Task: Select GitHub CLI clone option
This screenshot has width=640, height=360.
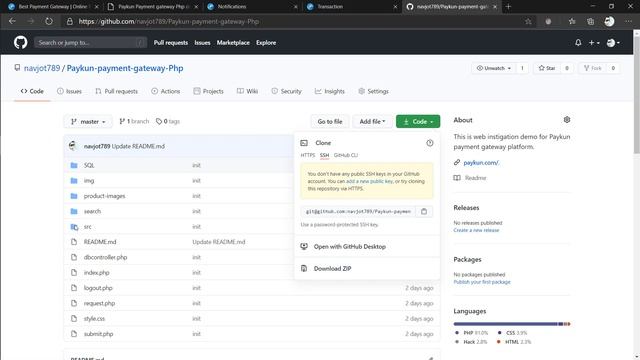Action: click(346, 155)
